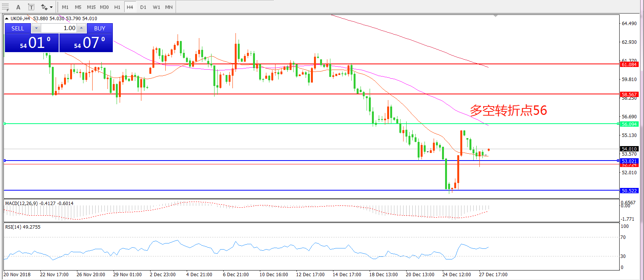Click the green 56.094 price level label

tap(629, 124)
